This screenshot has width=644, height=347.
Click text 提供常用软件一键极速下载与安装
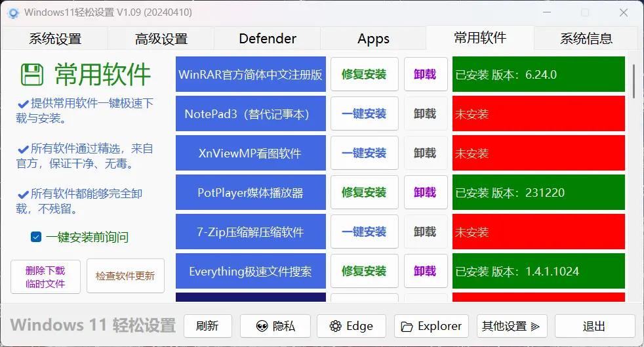tap(85, 110)
